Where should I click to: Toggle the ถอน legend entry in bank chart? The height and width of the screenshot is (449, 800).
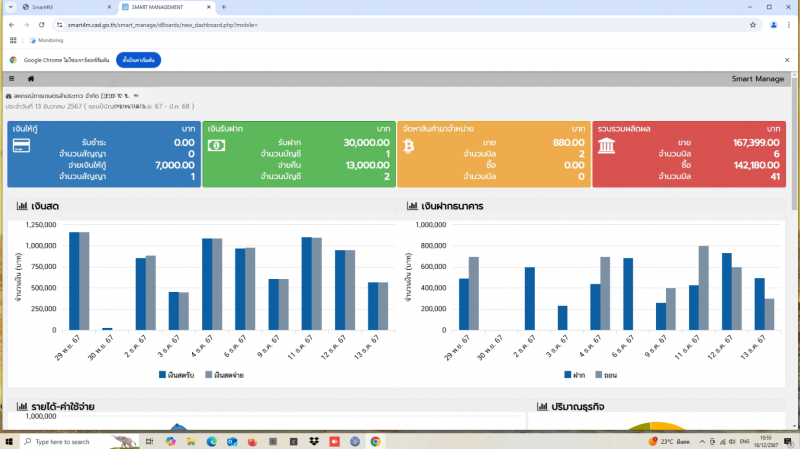point(606,375)
